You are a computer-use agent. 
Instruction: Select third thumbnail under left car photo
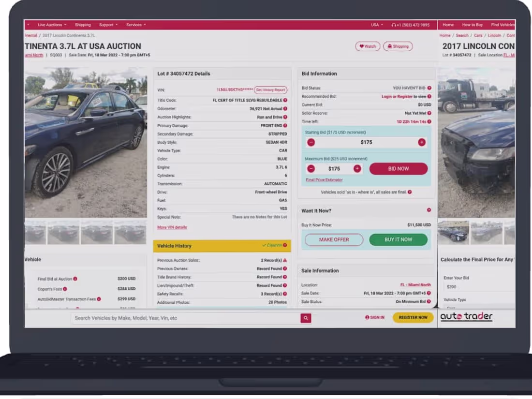click(x=97, y=233)
